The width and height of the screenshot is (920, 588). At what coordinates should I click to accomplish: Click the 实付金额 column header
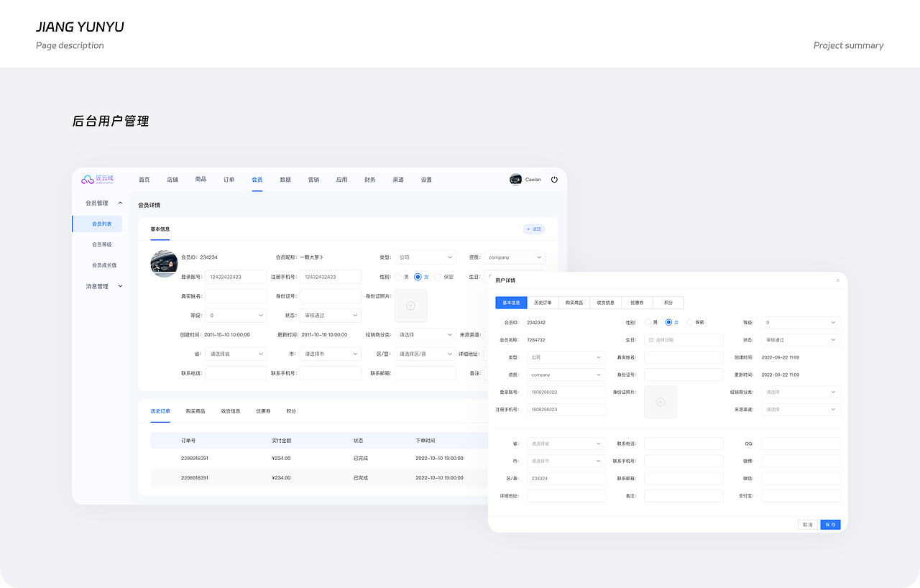point(282,441)
